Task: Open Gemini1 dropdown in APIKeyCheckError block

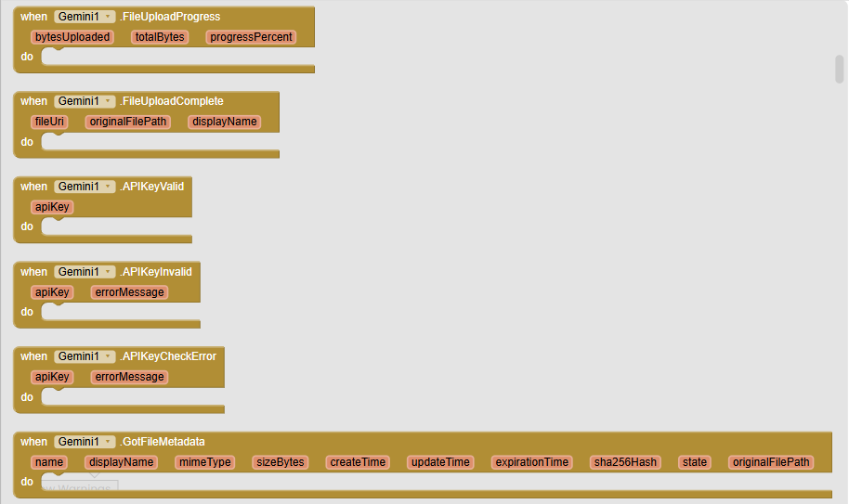Action: pyautogui.click(x=85, y=356)
